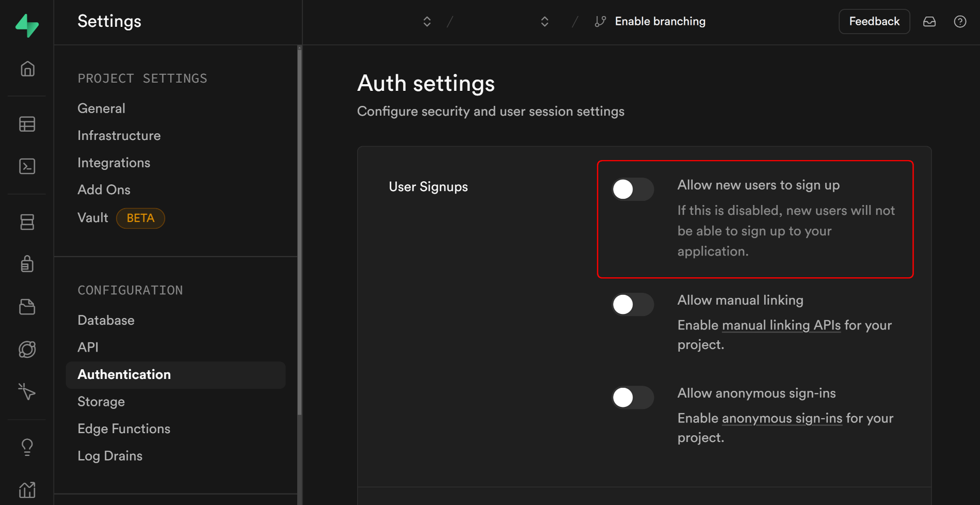Image resolution: width=980 pixels, height=505 pixels.
Task: Click the Feedback button
Action: pyautogui.click(x=874, y=22)
